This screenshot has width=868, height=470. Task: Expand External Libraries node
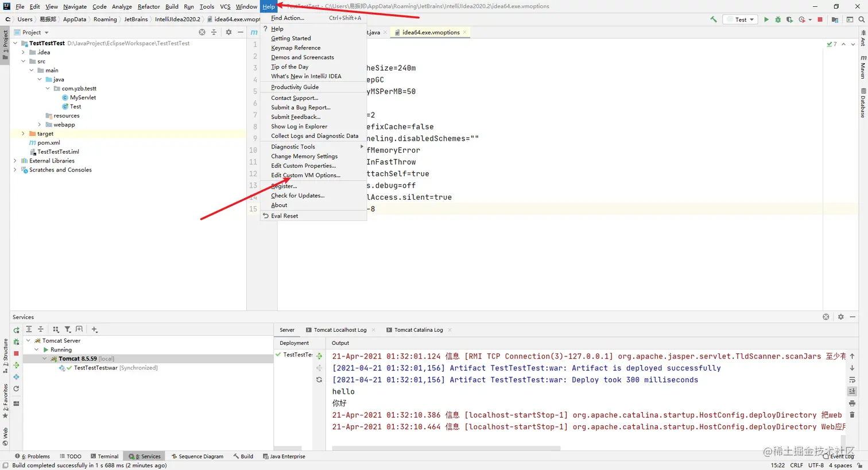tap(15, 161)
